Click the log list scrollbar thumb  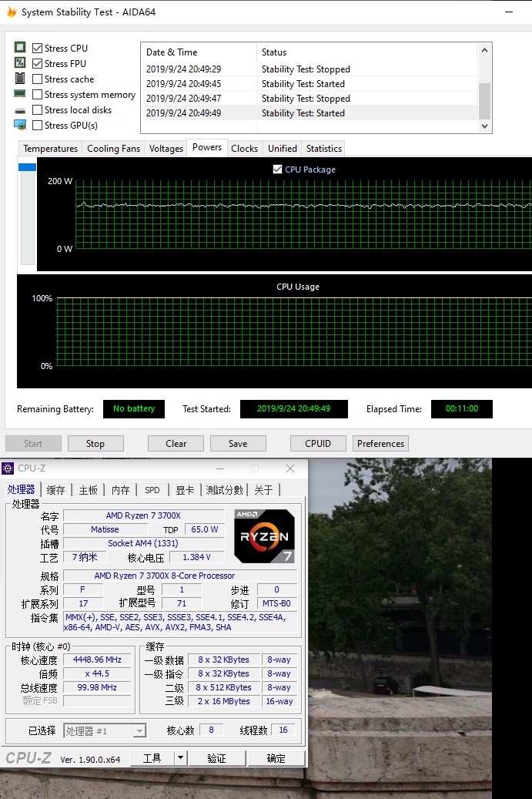click(484, 101)
